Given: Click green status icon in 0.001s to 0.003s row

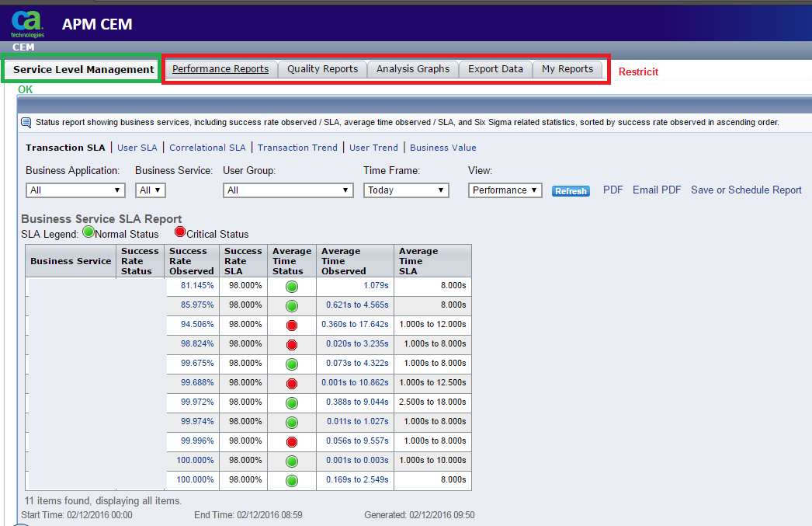Looking at the screenshot, I should click(292, 462).
